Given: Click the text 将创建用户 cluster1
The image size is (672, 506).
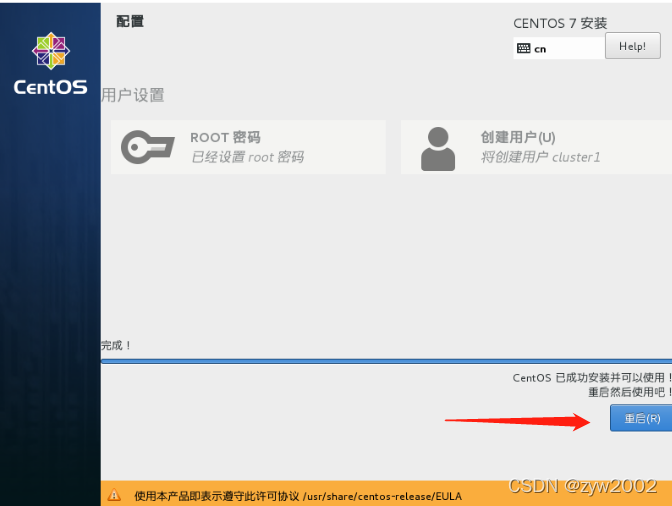Looking at the screenshot, I should [540, 157].
